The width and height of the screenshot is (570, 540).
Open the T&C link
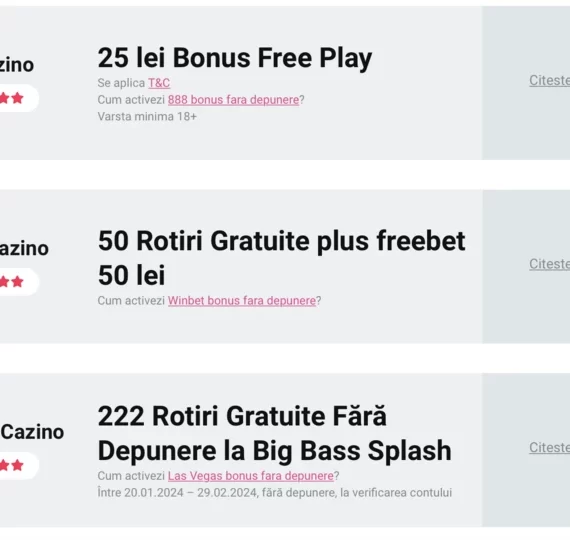point(159,83)
